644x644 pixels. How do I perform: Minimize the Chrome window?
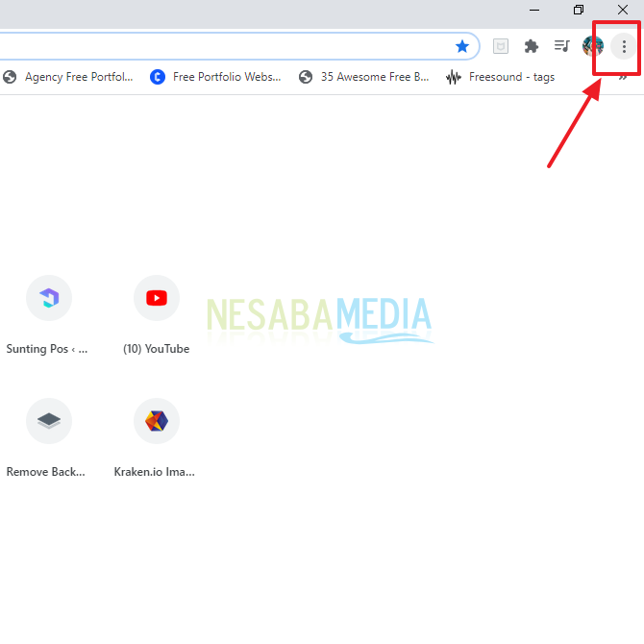click(x=534, y=10)
